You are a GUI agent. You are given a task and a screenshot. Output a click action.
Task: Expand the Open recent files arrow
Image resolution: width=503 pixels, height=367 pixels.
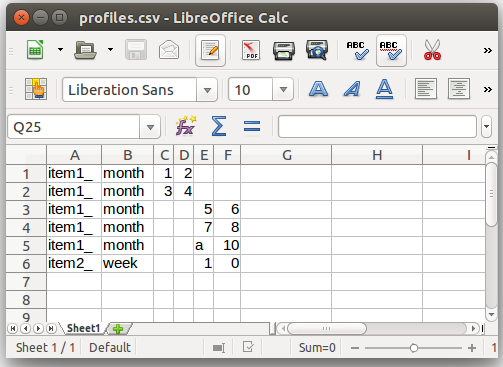[x=110, y=50]
